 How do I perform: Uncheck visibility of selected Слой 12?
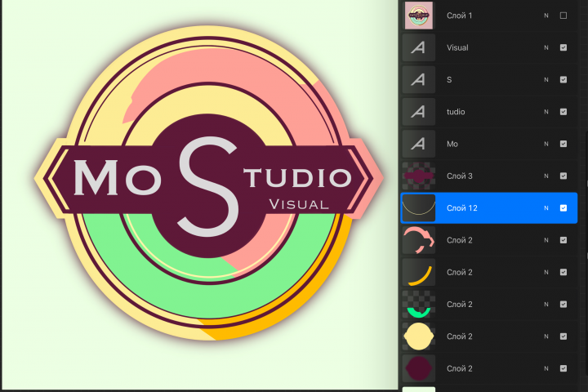click(x=563, y=207)
